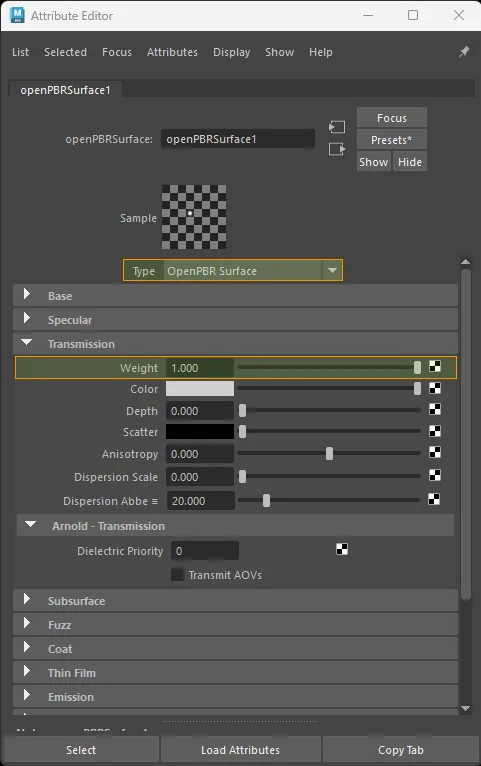Select the openPBRSurface1 tab
The height and width of the screenshot is (766, 481).
point(65,90)
